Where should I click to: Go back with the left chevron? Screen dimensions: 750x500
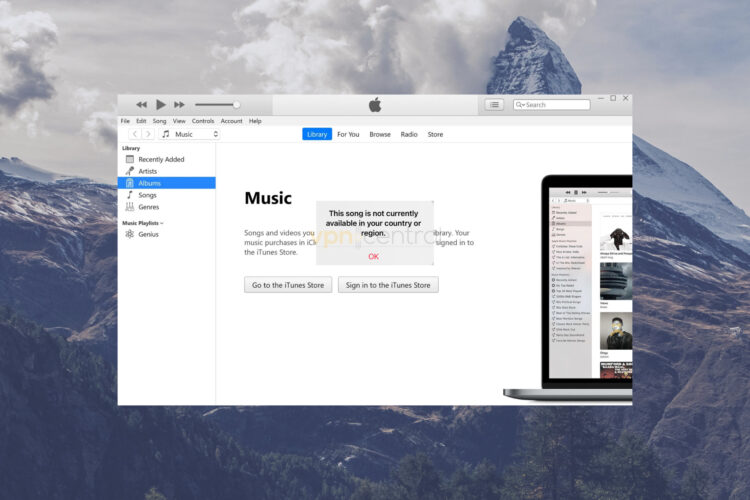(135, 134)
